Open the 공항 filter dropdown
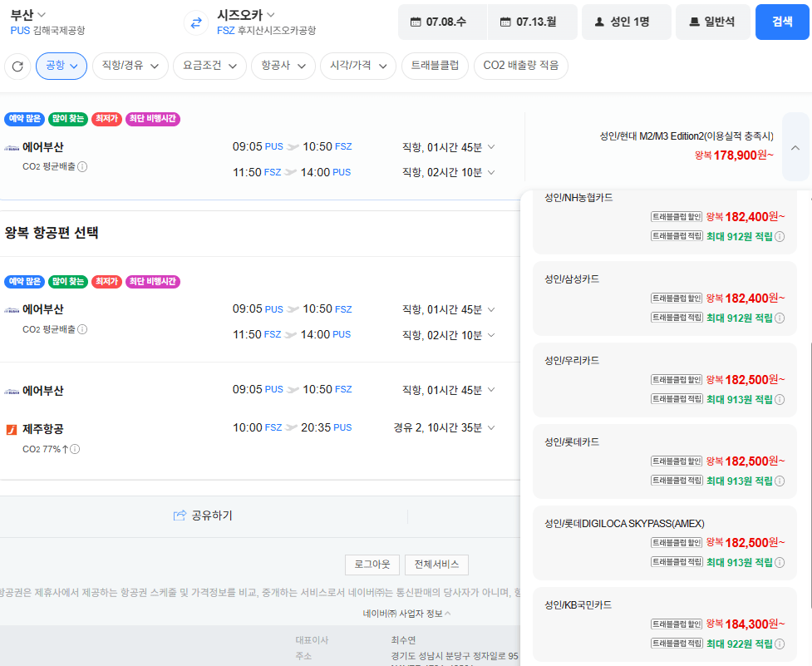Screen dimensions: 812x666 62,66
